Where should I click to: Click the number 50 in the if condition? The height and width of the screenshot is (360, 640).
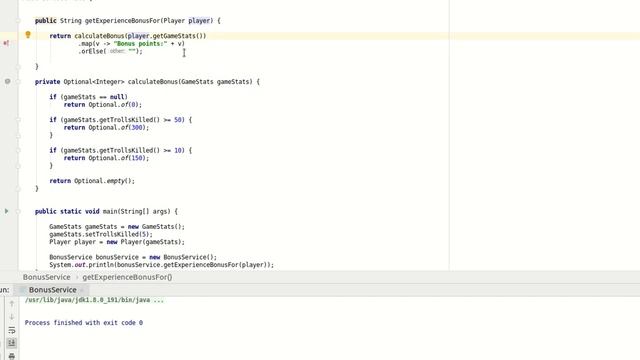[x=178, y=120]
